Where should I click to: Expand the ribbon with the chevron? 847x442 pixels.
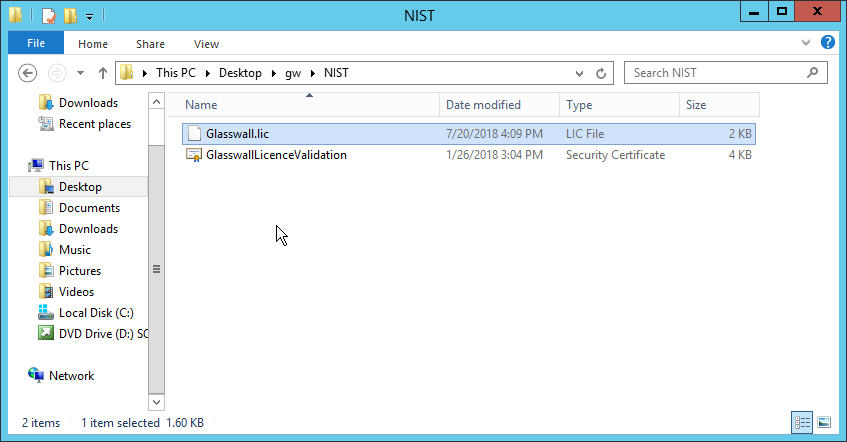click(x=808, y=43)
